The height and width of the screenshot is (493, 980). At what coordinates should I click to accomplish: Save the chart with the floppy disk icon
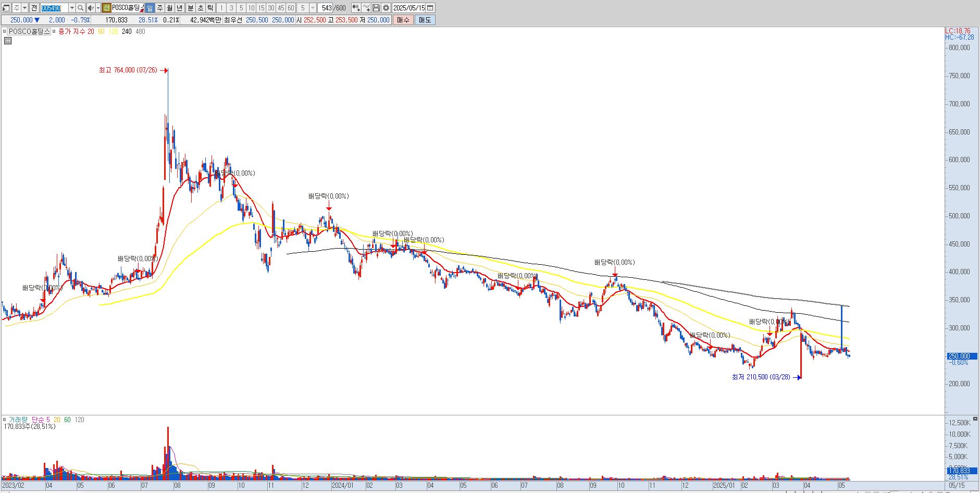376,8
